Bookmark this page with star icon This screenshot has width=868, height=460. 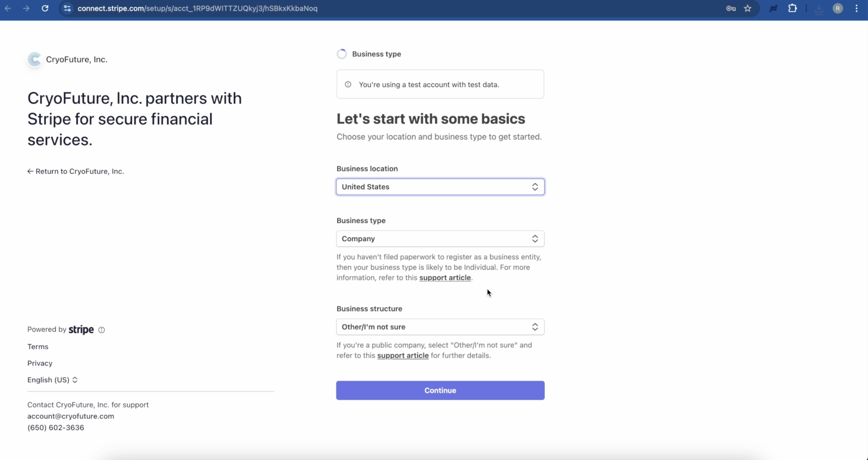coord(748,8)
